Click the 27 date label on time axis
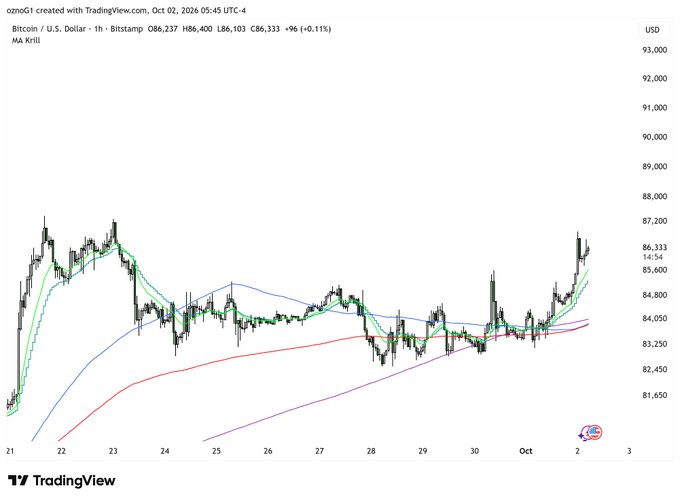 [x=320, y=451]
